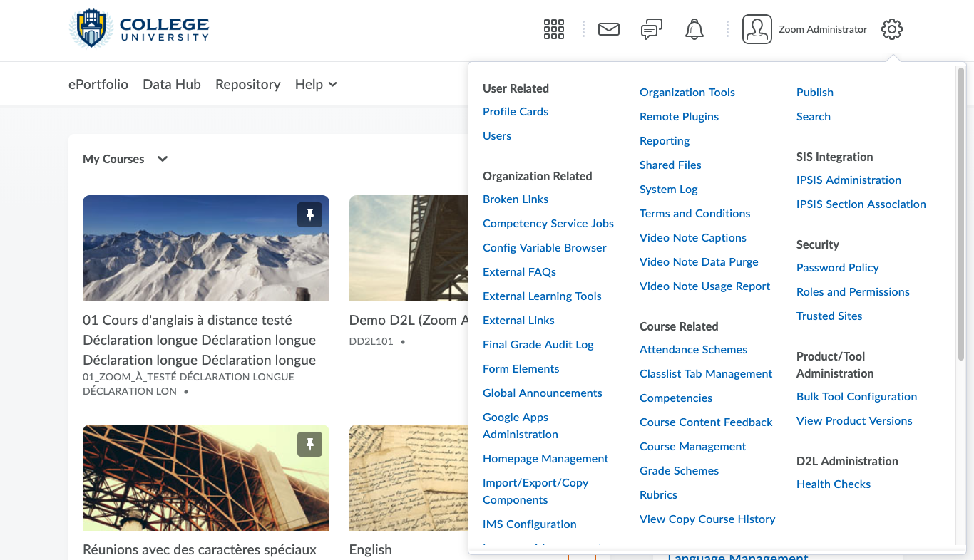Open Rubrics link
Image resolution: width=974 pixels, height=560 pixels.
coord(659,495)
